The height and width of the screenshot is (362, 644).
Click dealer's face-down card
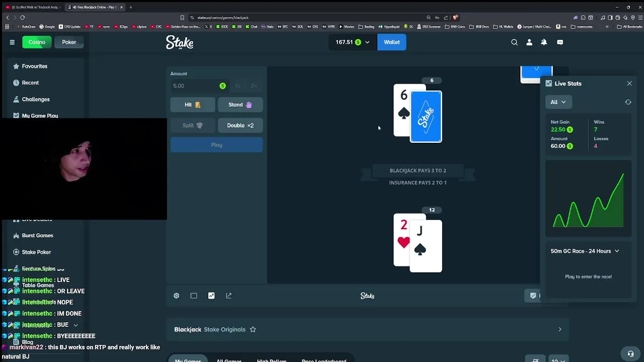[426, 117]
